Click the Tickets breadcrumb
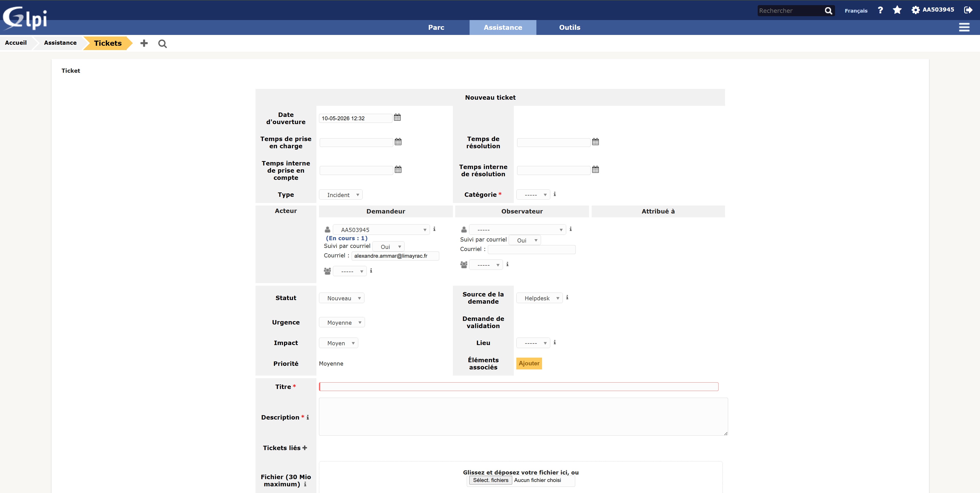980x493 pixels. tap(108, 43)
